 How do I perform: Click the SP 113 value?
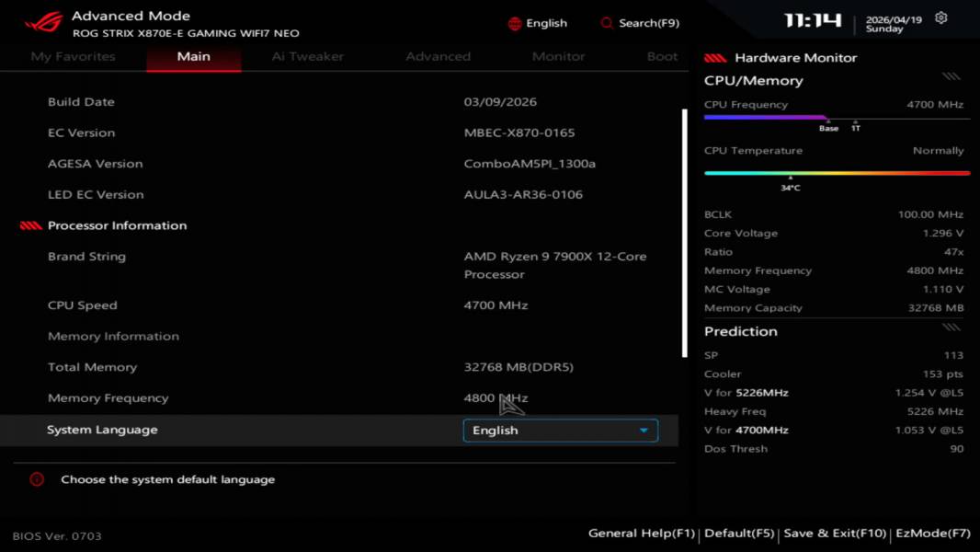[x=953, y=355]
